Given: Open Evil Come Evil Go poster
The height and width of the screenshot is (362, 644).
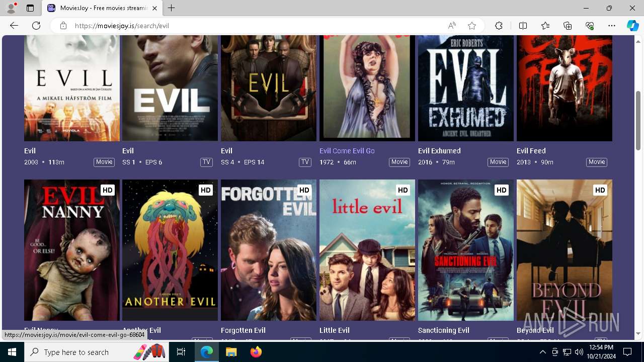Looking at the screenshot, I should (367, 88).
